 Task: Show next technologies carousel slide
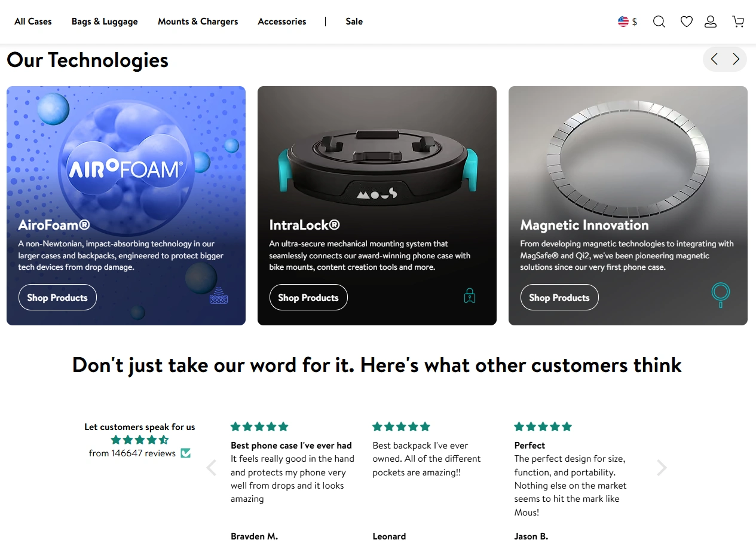[736, 59]
